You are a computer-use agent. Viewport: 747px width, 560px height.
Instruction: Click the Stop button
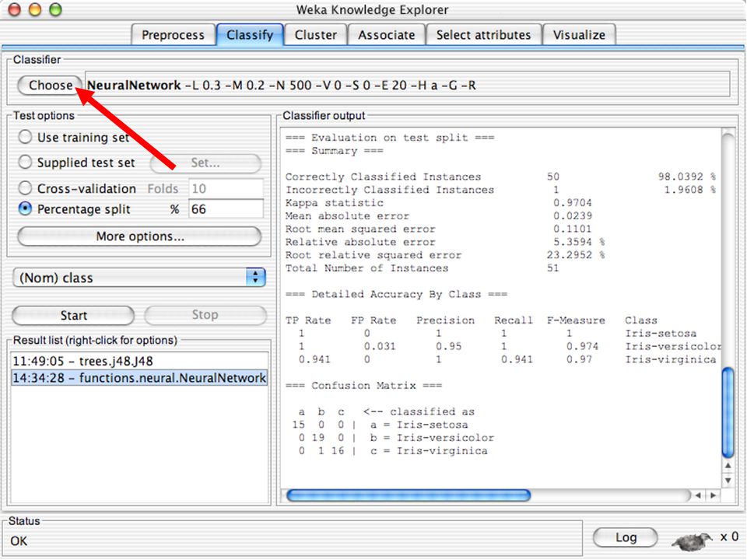pyautogui.click(x=205, y=315)
